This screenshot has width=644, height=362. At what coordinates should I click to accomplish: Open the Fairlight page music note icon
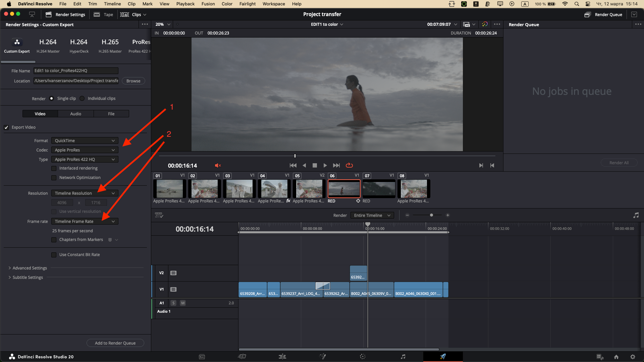403,357
